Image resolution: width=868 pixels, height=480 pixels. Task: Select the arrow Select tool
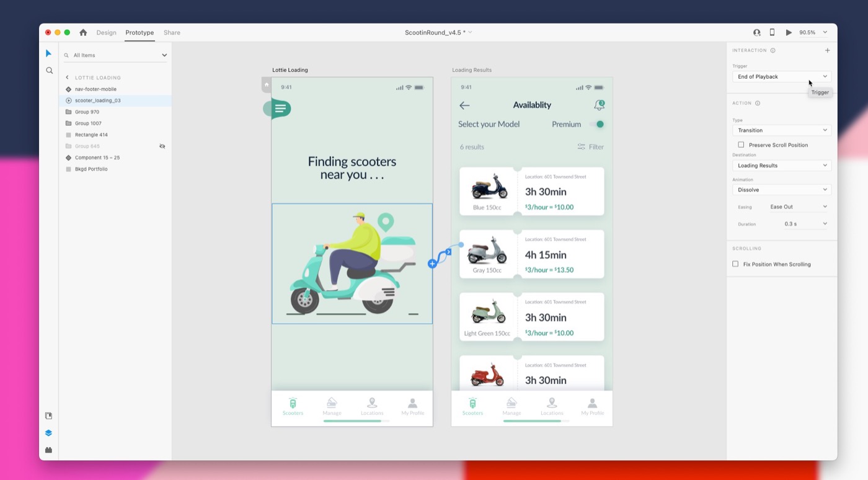(49, 54)
